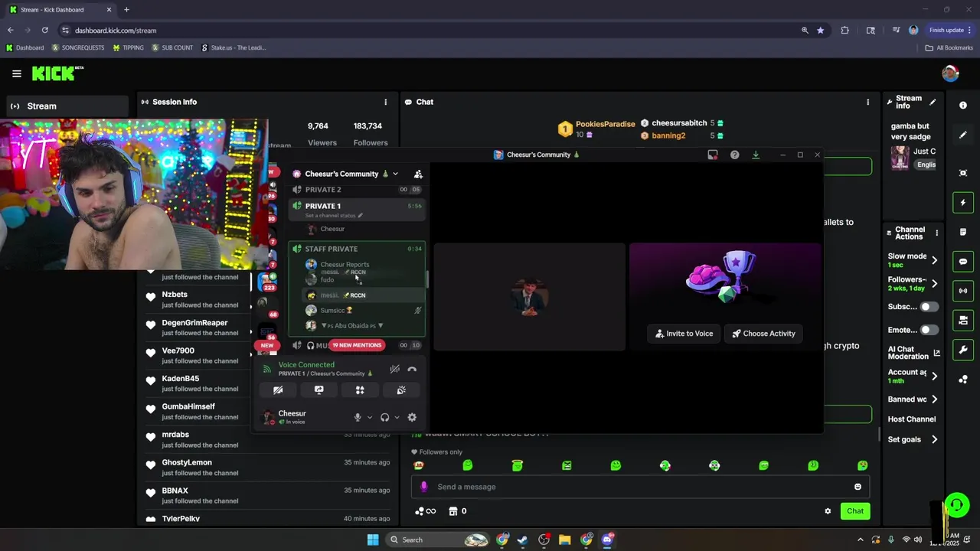Join PRIVATE 2 voice channel
Image resolution: width=980 pixels, height=551 pixels.
pos(357,190)
